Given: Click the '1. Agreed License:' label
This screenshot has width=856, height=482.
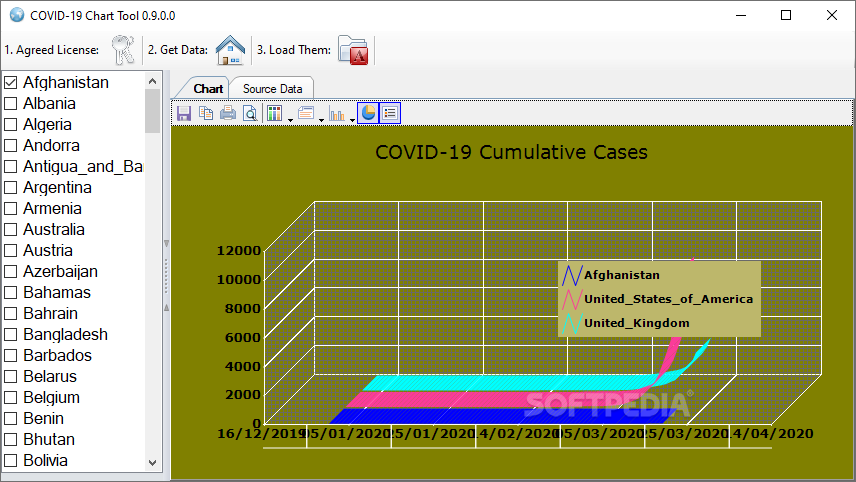Looking at the screenshot, I should 52,50.
